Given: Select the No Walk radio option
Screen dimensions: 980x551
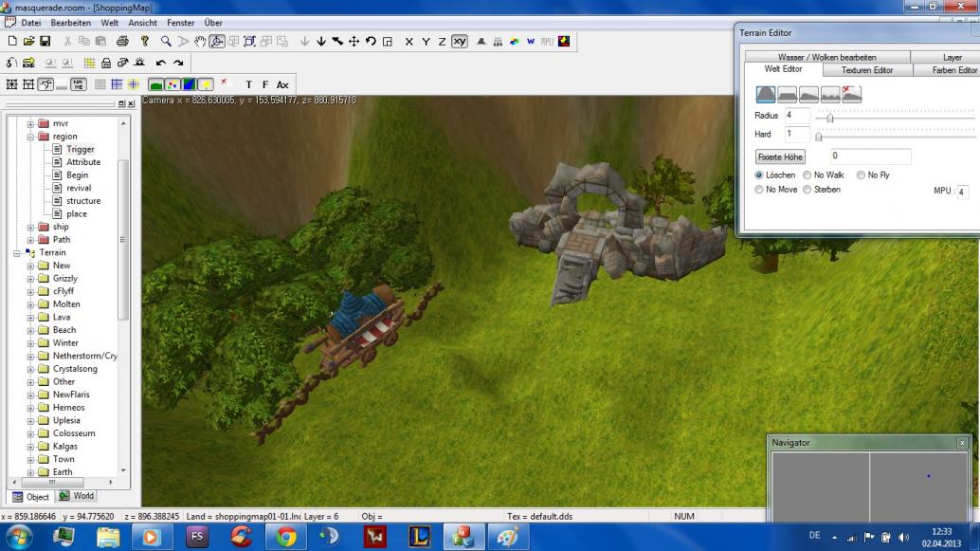Looking at the screenshot, I should [808, 175].
